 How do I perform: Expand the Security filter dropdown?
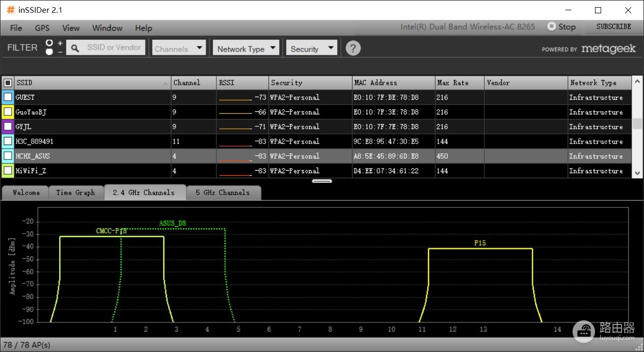tap(312, 48)
